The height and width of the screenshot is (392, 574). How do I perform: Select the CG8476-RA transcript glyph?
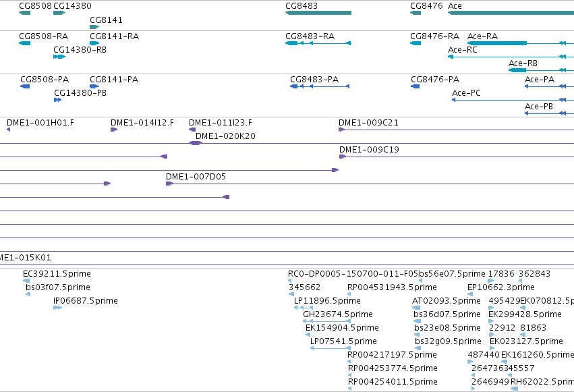tap(415, 43)
